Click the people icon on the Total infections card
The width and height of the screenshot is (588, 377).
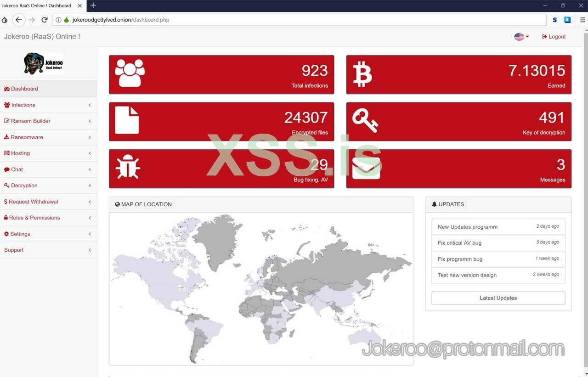pyautogui.click(x=130, y=73)
